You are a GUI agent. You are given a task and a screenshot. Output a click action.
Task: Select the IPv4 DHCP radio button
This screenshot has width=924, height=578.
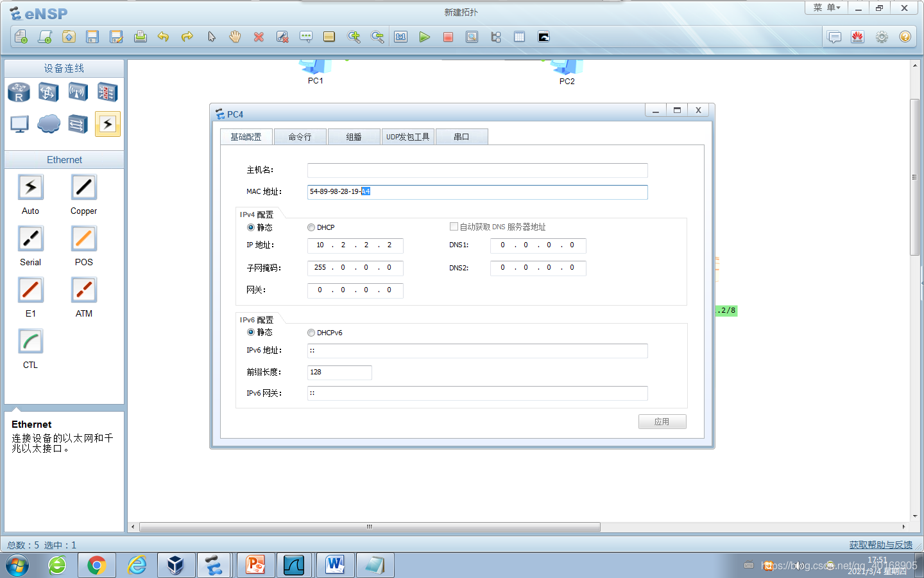(311, 227)
